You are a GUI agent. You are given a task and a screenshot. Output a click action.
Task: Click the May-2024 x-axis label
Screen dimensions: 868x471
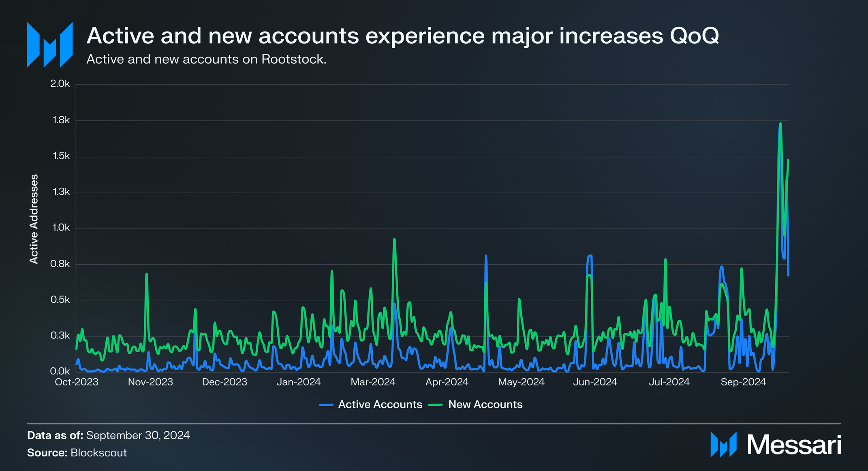point(521,382)
